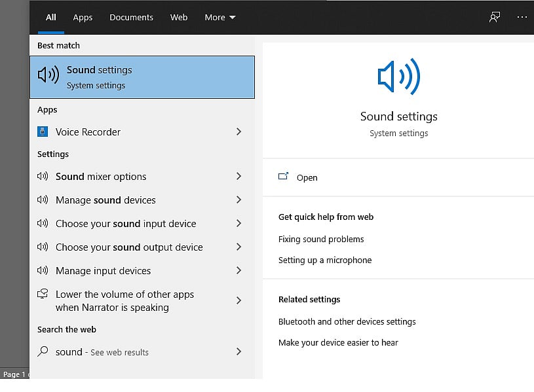Image resolution: width=534 pixels, height=392 pixels.
Task: Open Make your device easier to hear
Action: click(x=338, y=343)
